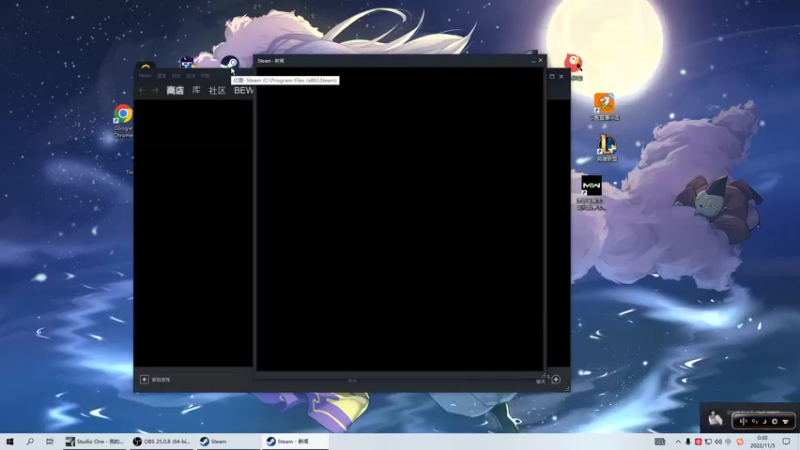Open the red app icon in system tray
800x450 pixels.
[x=698, y=442]
